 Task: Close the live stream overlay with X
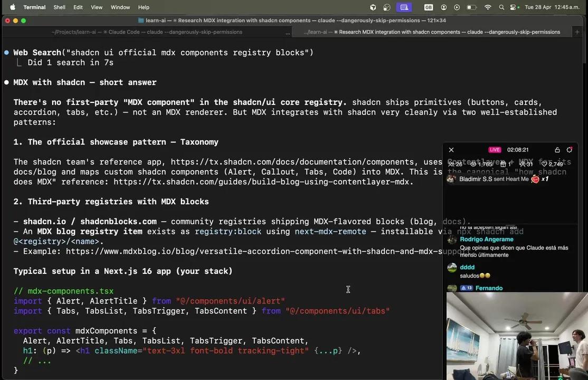(x=451, y=150)
